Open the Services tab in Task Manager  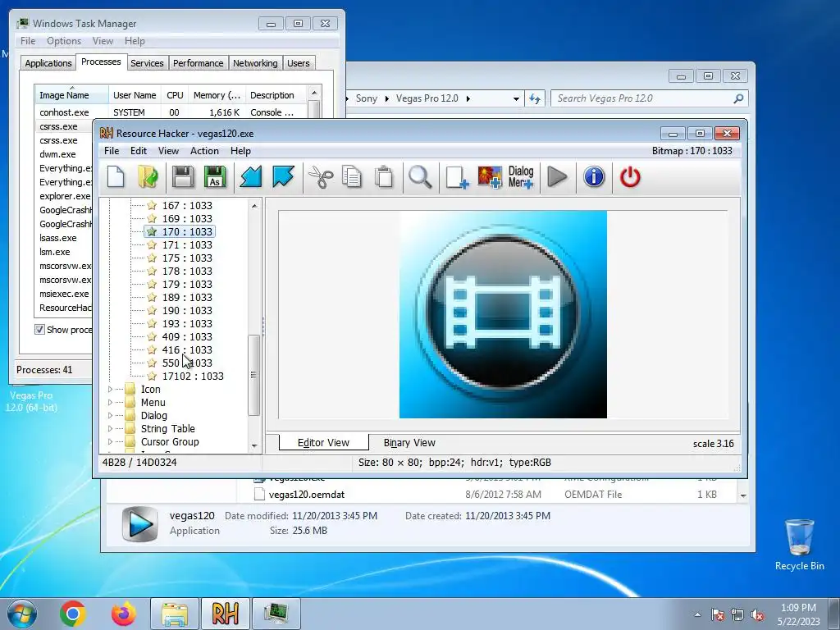click(147, 63)
